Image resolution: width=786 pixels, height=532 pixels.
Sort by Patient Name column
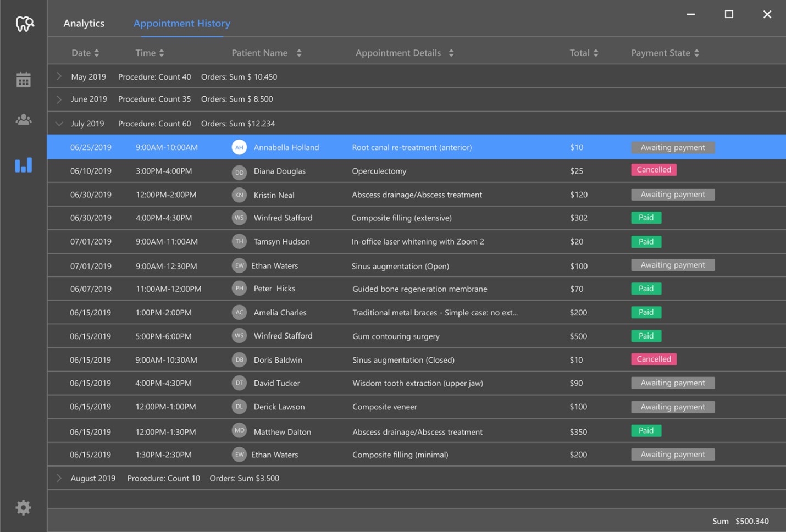tap(299, 53)
